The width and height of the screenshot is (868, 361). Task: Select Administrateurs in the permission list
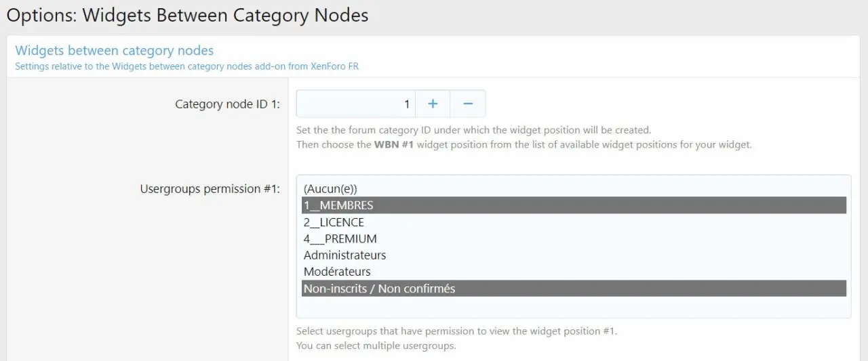344,255
